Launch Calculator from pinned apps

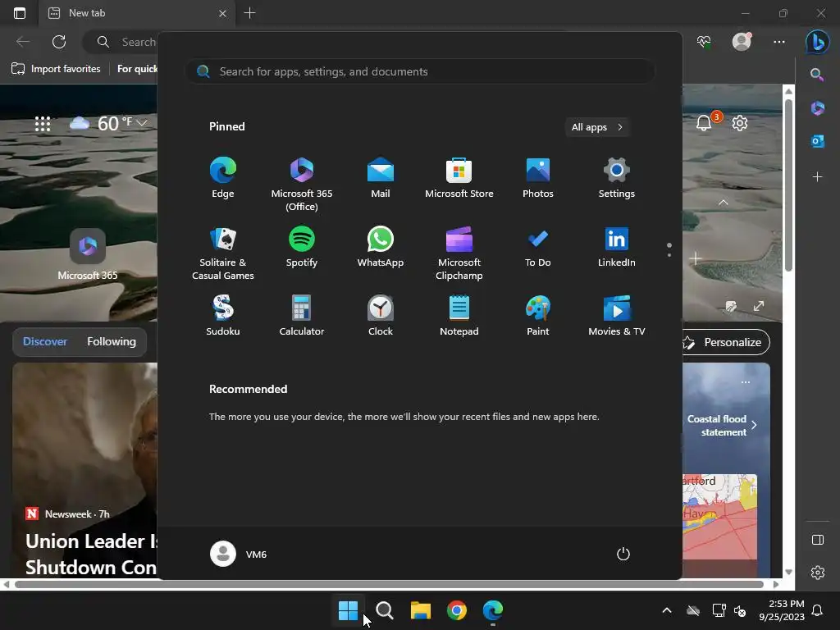click(302, 316)
